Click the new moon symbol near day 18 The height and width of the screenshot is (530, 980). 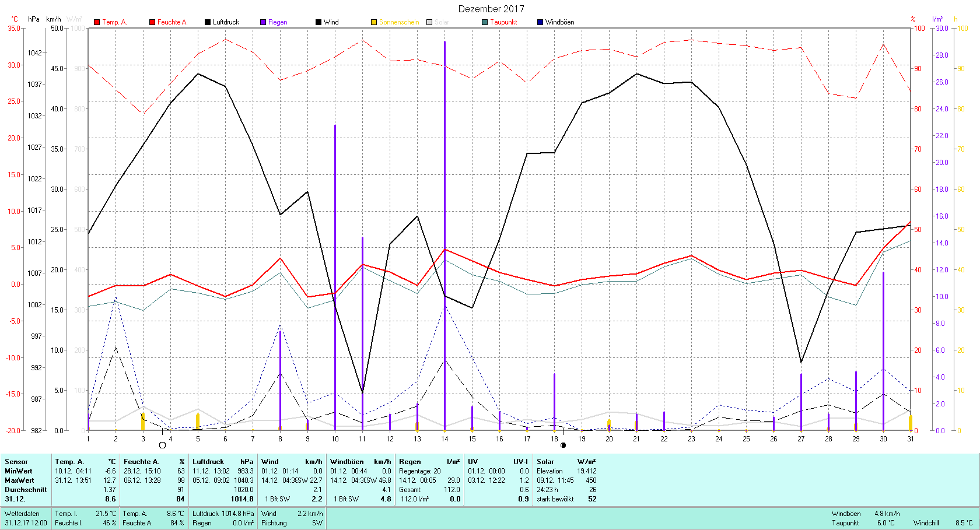pos(563,445)
